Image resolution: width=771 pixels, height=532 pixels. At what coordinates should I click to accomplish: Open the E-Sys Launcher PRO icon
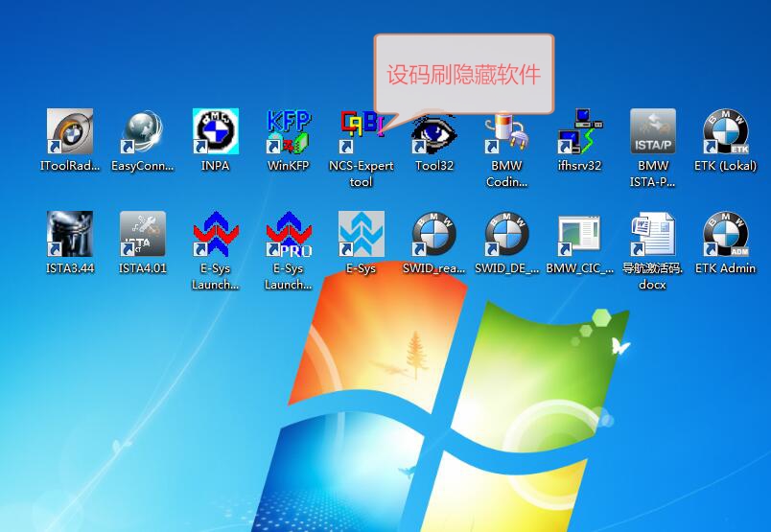coord(289,235)
